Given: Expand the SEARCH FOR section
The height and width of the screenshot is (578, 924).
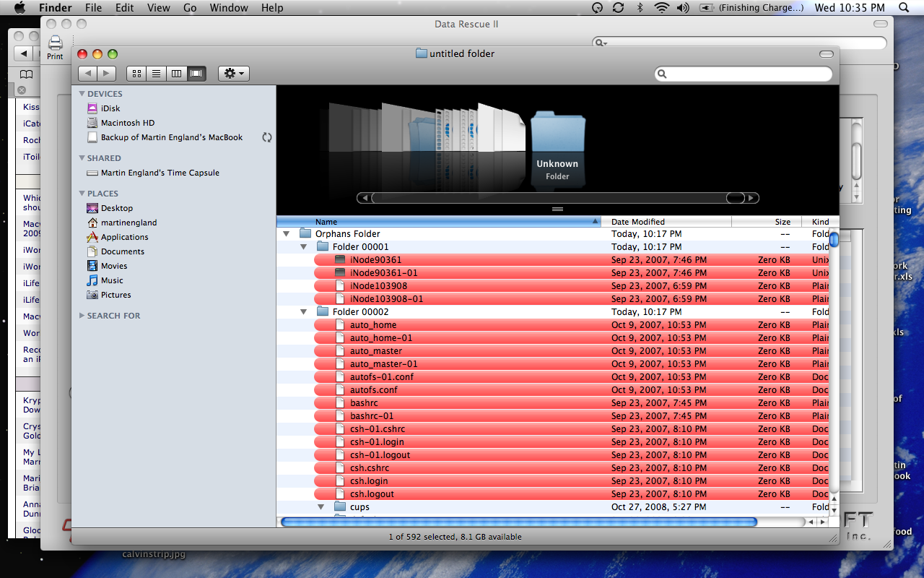Looking at the screenshot, I should pyautogui.click(x=82, y=316).
